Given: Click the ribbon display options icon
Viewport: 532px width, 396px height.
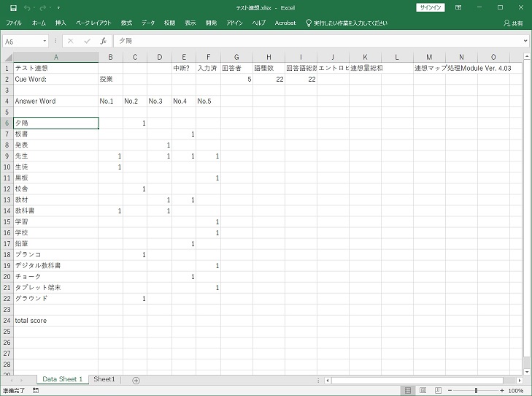Looking at the screenshot, I should click(x=458, y=7).
